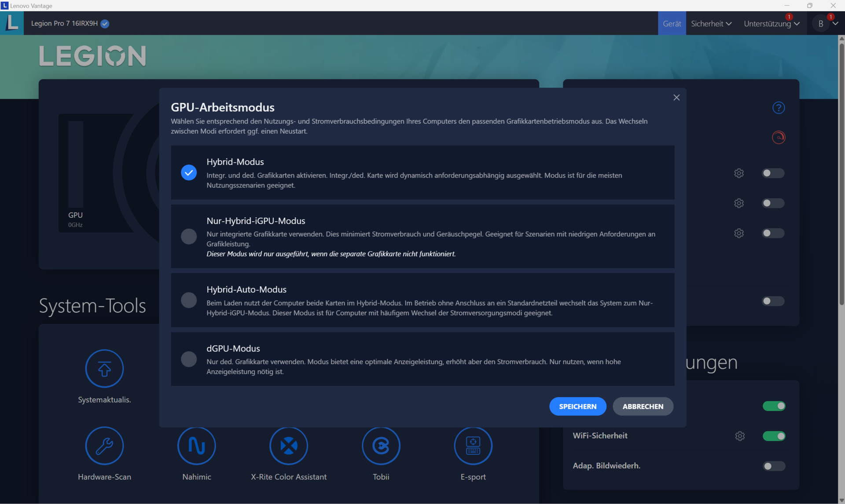Screen dimensions: 845x504
Task: Open the E-sport tool icon
Action: coord(473,446)
